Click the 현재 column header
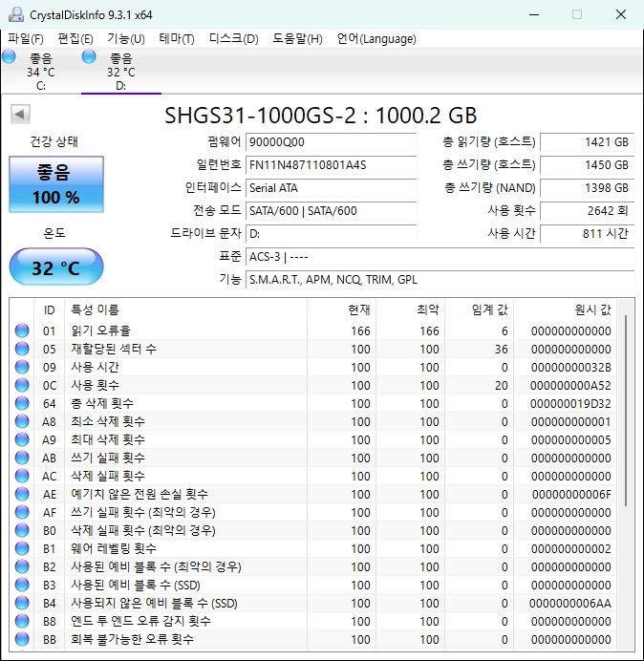This screenshot has height=661, width=644. pyautogui.click(x=342, y=309)
